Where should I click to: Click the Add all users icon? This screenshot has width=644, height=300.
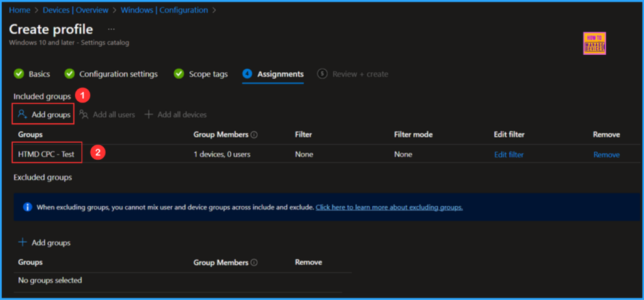point(84,114)
